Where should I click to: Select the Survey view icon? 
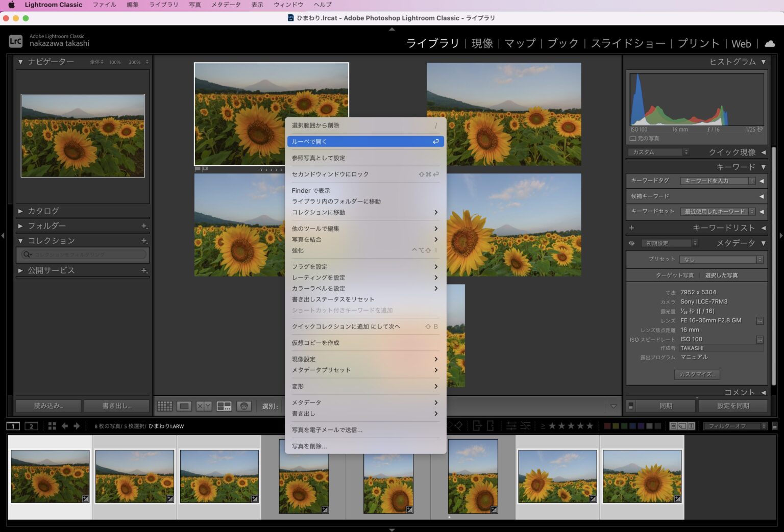224,406
